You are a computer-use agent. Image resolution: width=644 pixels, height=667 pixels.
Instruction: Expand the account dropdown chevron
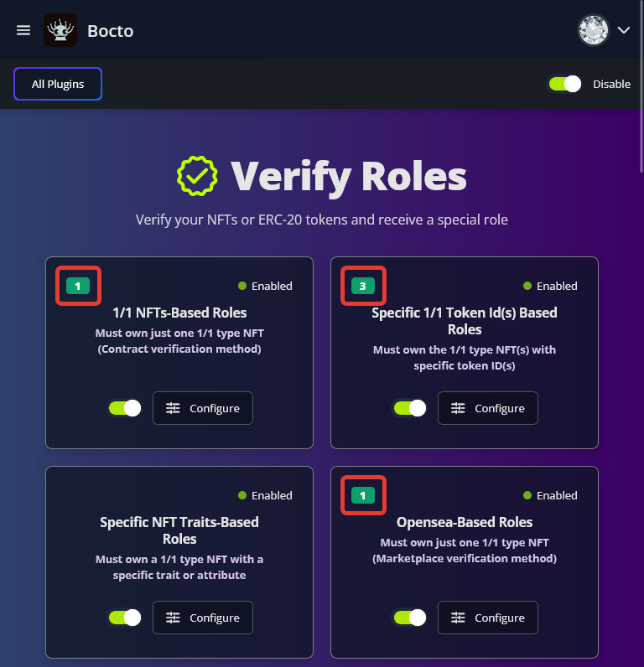point(624,30)
